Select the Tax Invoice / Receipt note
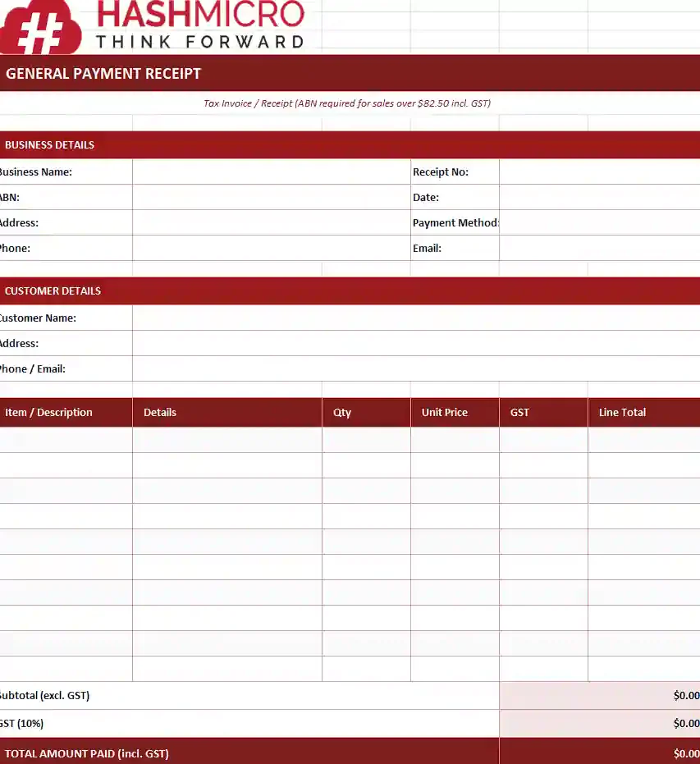This screenshot has height=764, width=700. 347,103
